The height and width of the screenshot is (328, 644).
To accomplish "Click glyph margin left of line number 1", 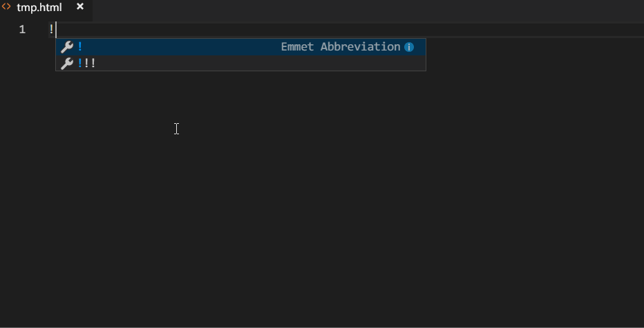I will tap(6, 29).
